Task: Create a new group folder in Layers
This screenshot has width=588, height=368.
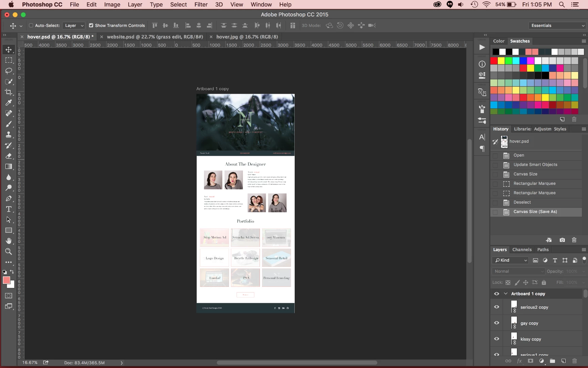Action: (552, 361)
